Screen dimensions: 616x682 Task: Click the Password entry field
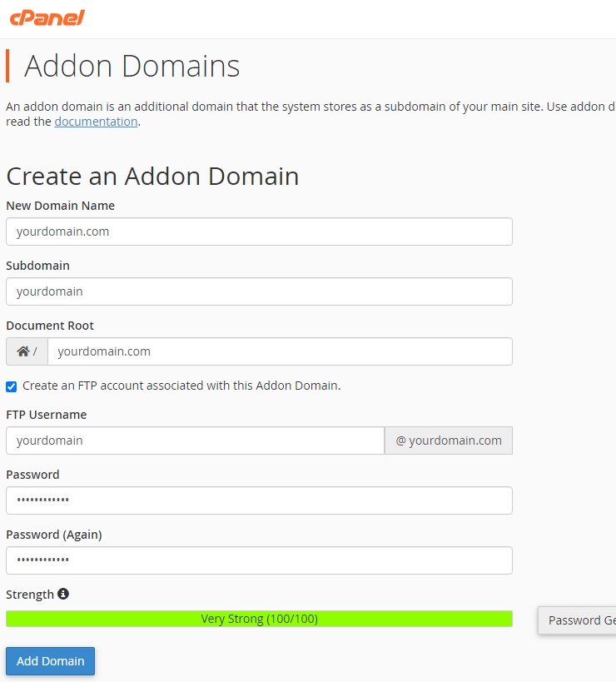[258, 500]
